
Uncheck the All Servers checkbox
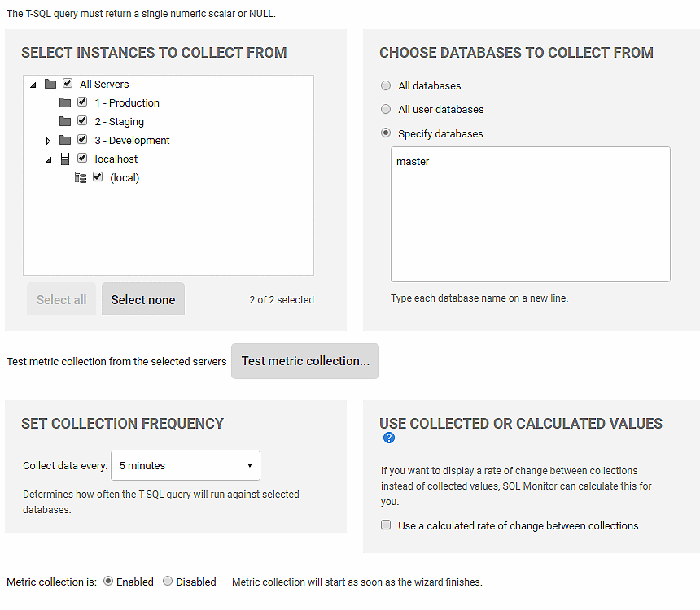point(68,83)
